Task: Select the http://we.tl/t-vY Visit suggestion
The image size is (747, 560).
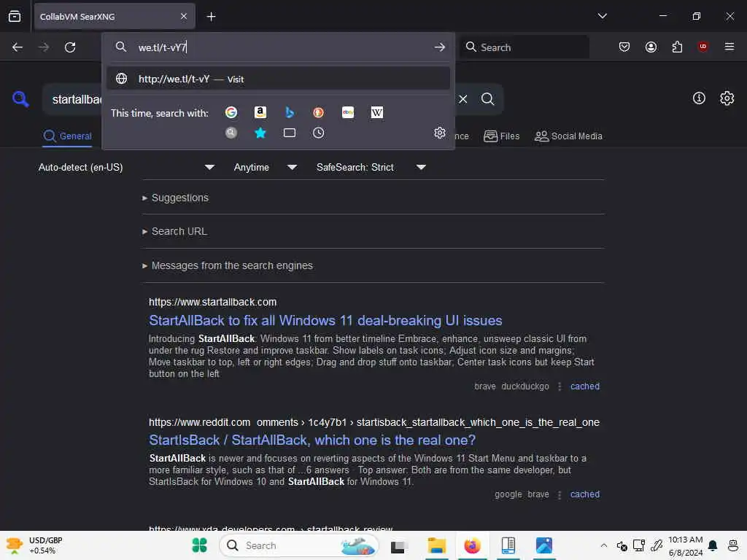Action: [x=278, y=79]
